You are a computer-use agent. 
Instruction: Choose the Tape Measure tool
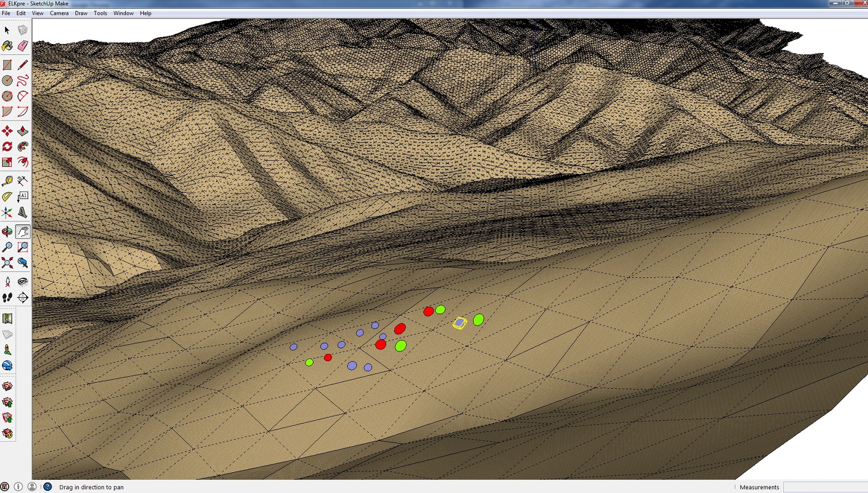point(7,181)
